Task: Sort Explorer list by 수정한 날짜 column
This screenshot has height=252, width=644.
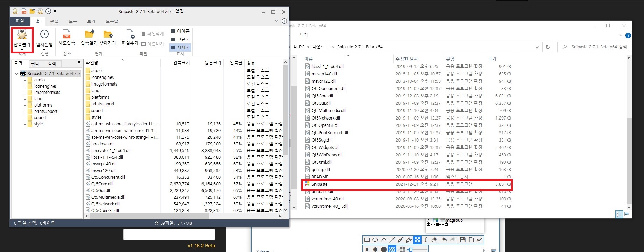Action: (x=418, y=59)
